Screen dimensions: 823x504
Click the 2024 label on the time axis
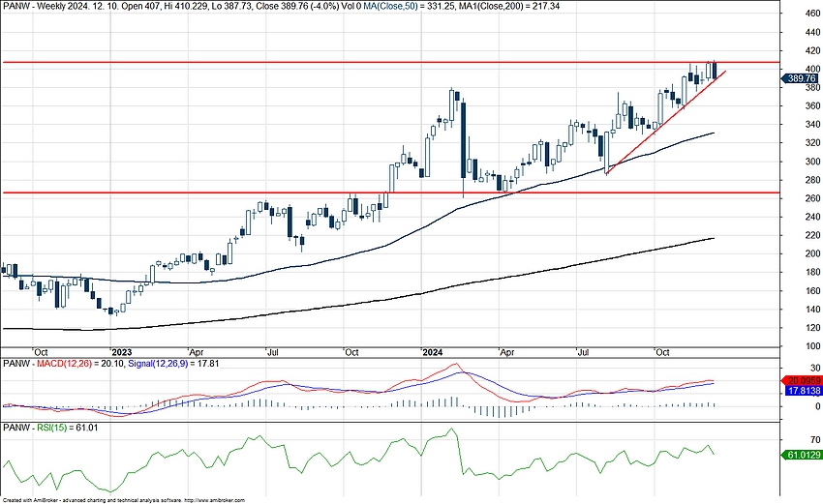point(433,352)
